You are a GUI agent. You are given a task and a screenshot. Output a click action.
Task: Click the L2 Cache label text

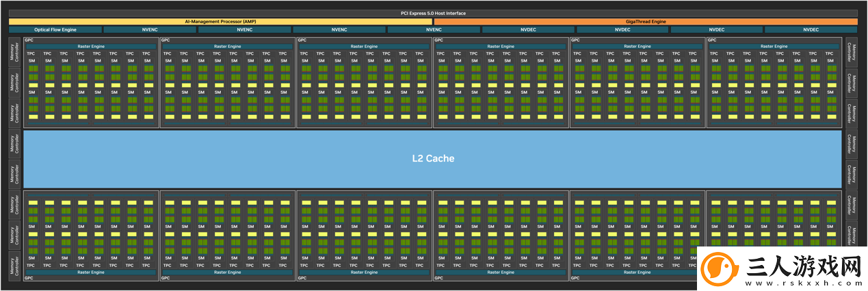point(433,158)
